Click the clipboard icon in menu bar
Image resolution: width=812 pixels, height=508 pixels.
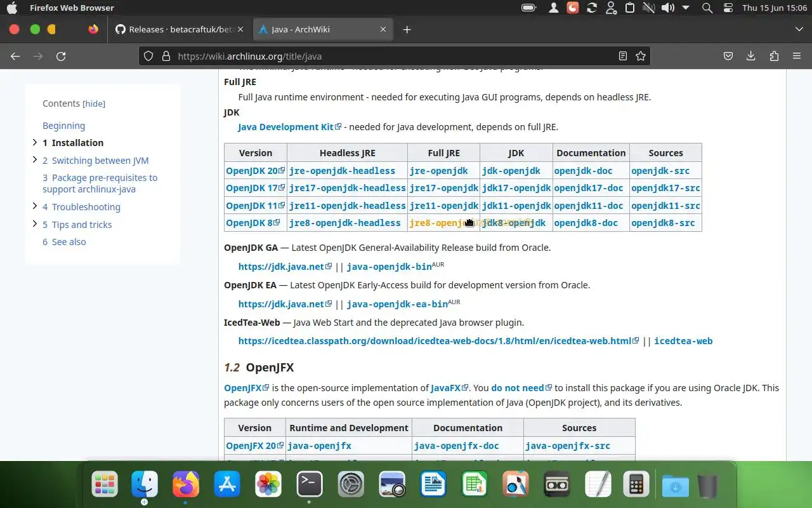pos(630,8)
